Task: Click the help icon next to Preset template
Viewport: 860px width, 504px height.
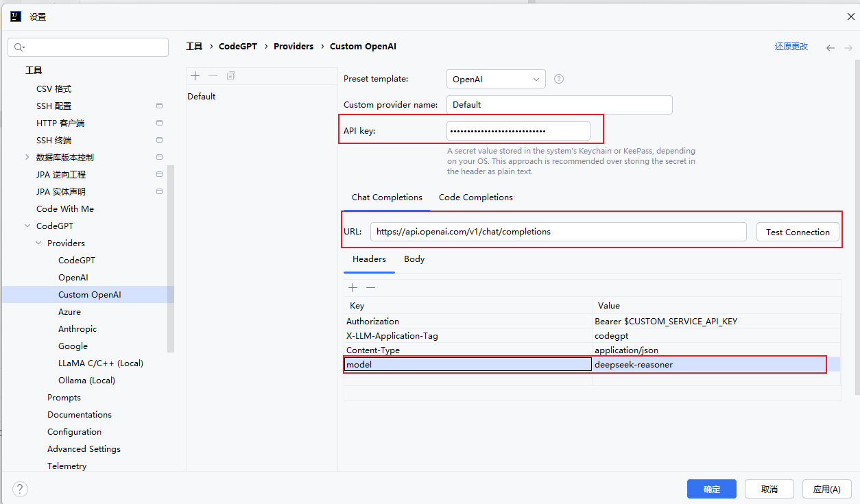Action: tap(559, 79)
